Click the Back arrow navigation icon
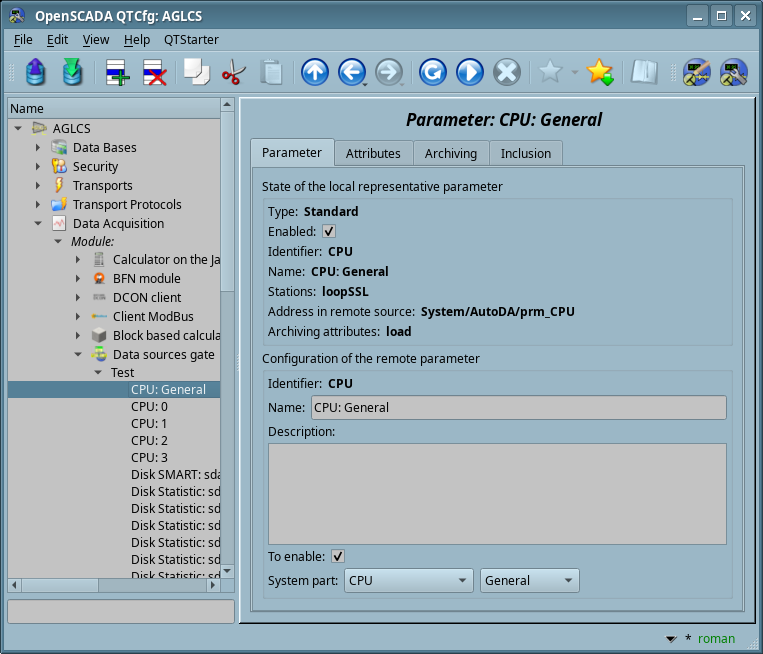This screenshot has height=654, width=763. coord(351,72)
